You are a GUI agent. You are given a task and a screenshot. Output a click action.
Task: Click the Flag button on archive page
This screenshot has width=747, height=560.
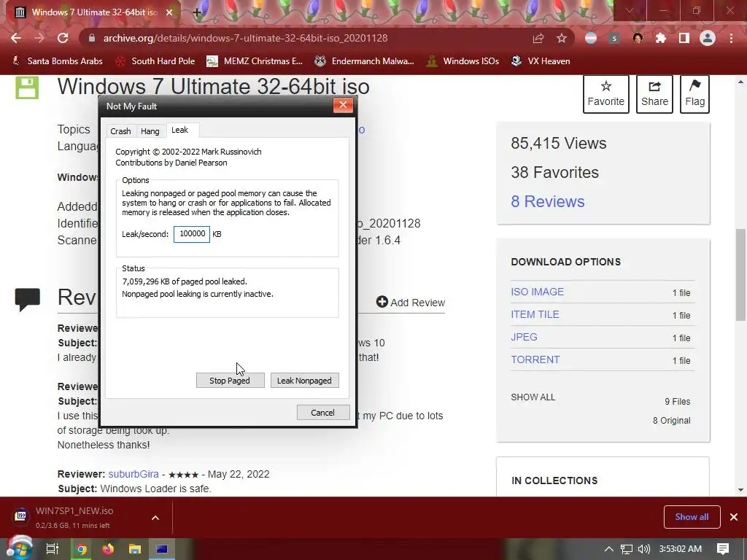[x=694, y=94]
